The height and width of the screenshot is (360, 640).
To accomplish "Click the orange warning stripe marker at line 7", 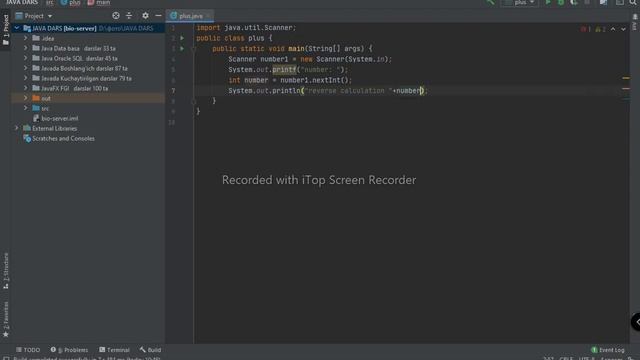I will pyautogui.click(x=626, y=88).
